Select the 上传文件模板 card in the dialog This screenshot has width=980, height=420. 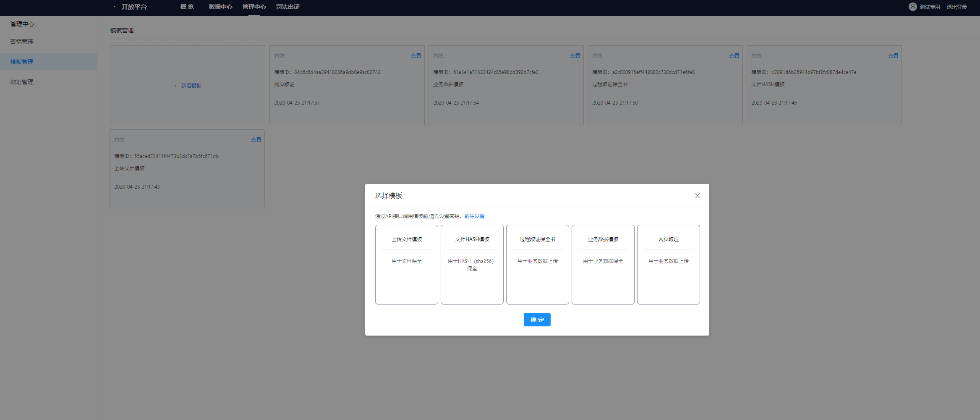coord(406,265)
